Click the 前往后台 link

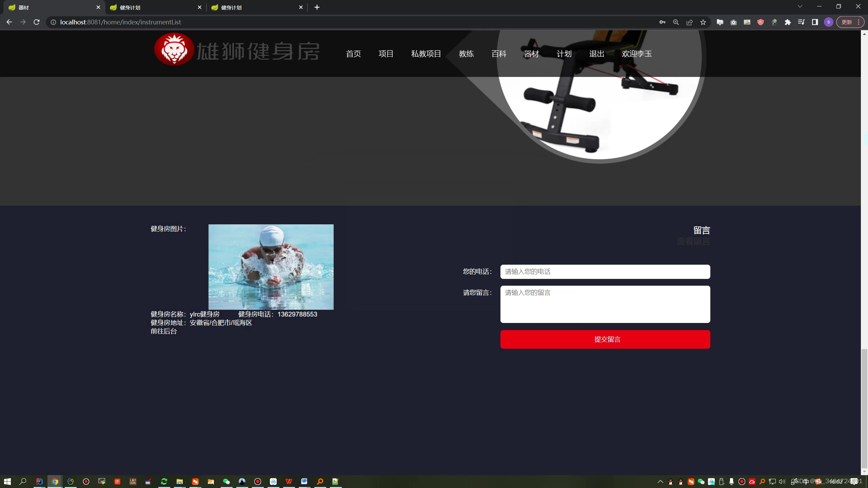(164, 331)
